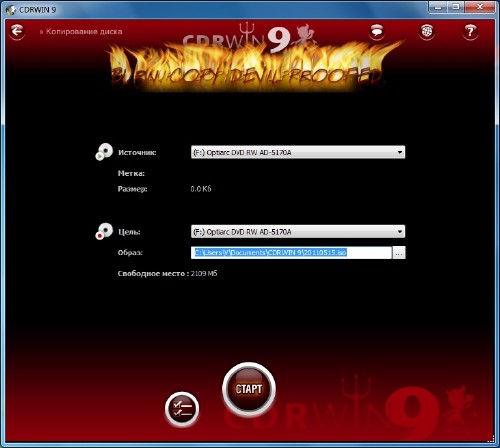Close the CDRWIN 9 window

480,7
